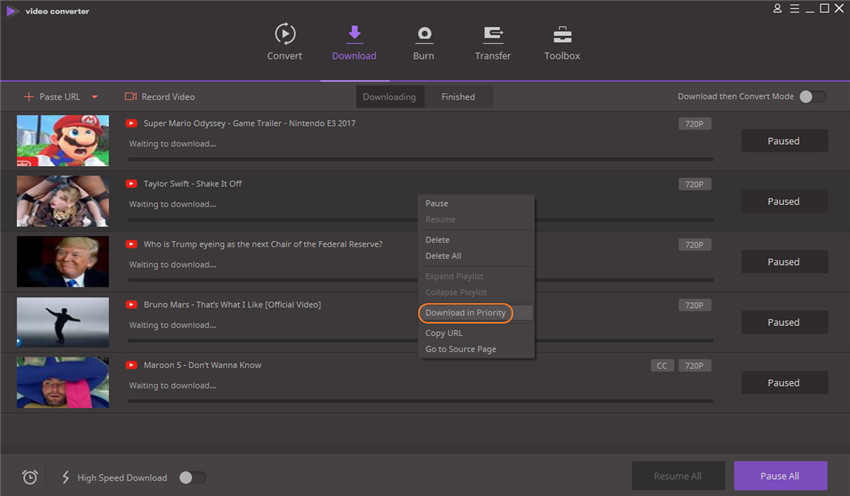This screenshot has height=496, width=850.
Task: Click 720P badge on Bruno Mars row
Action: pos(694,305)
